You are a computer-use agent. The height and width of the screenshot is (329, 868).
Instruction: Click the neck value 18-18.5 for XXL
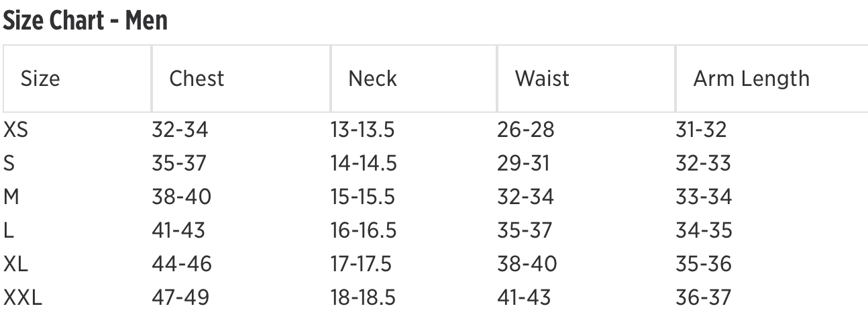click(x=364, y=297)
